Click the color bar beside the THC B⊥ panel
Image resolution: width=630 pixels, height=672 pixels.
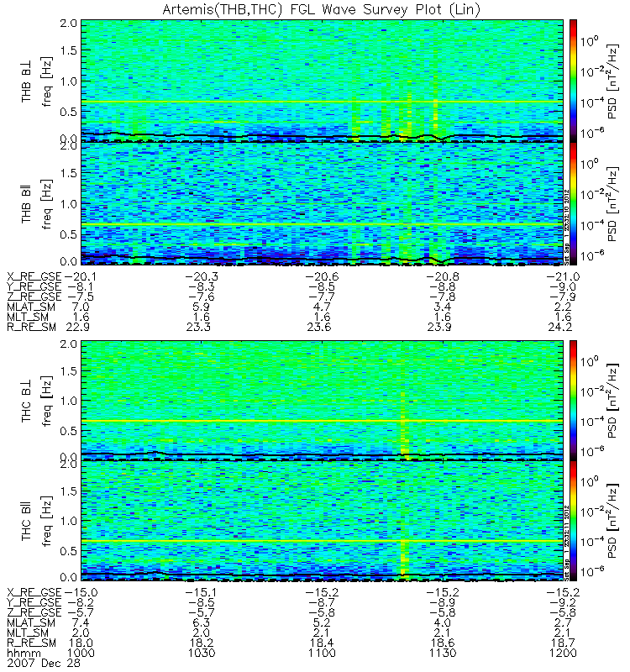tap(573, 401)
